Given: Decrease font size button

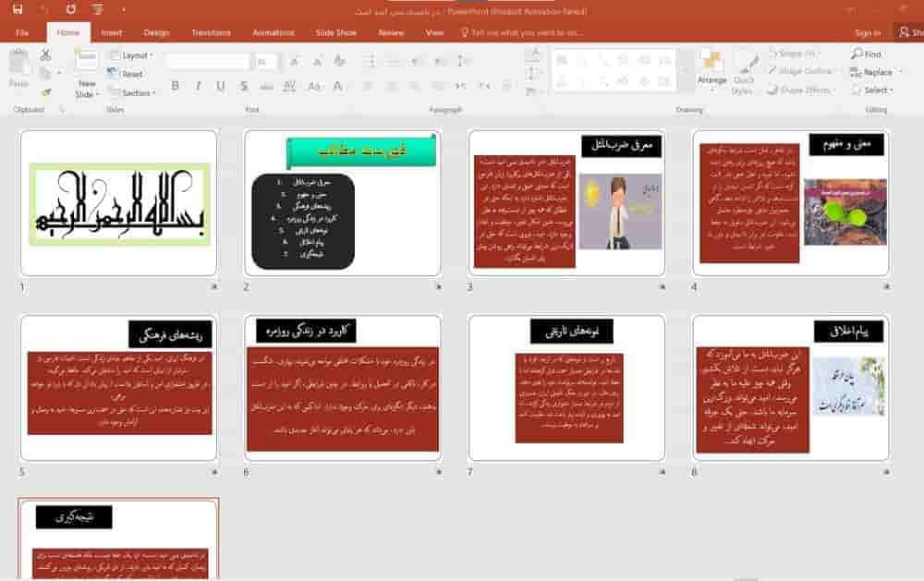Looking at the screenshot, I should click(317, 61).
